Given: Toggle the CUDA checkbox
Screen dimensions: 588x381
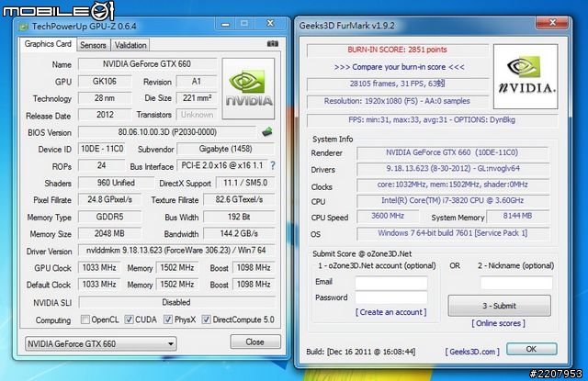Looking at the screenshot, I should coord(129,319).
